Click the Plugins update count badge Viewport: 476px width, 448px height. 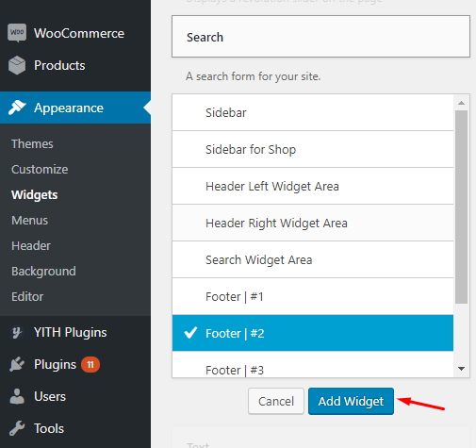tap(90, 365)
